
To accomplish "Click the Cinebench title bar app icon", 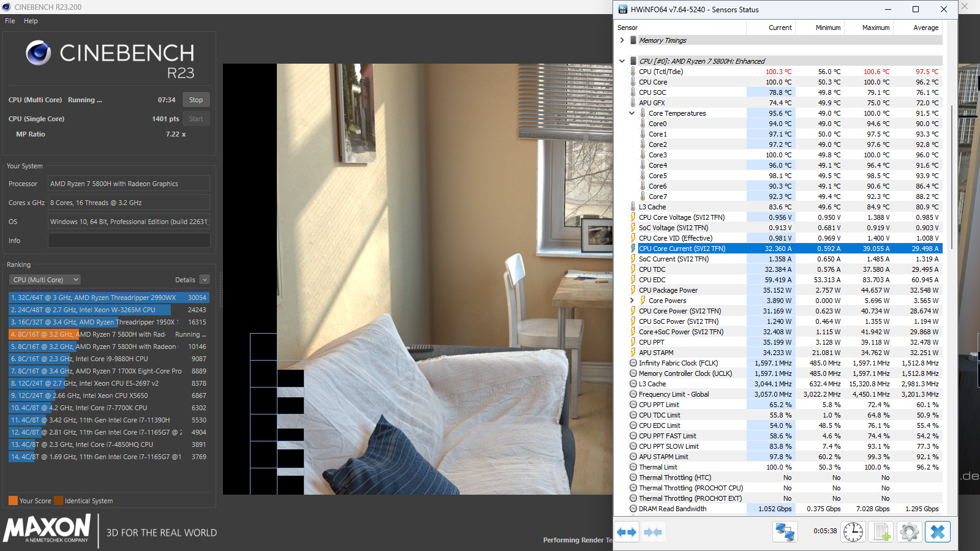I will (x=7, y=7).
